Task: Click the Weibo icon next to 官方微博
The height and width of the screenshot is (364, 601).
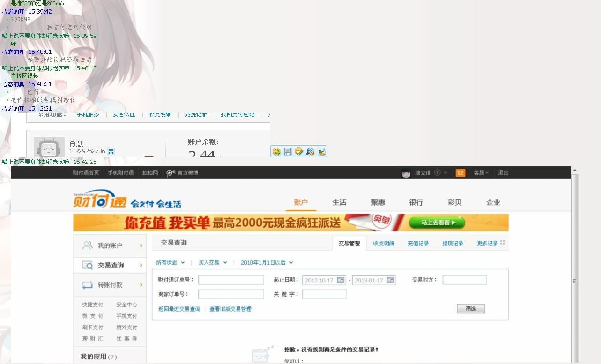Action: (171, 173)
